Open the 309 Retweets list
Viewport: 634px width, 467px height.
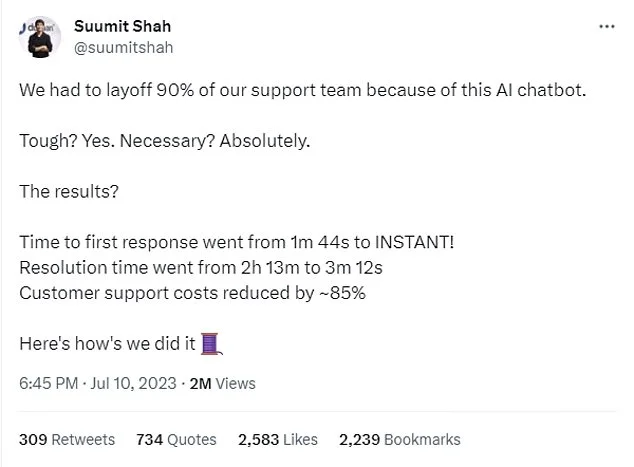click(x=67, y=439)
